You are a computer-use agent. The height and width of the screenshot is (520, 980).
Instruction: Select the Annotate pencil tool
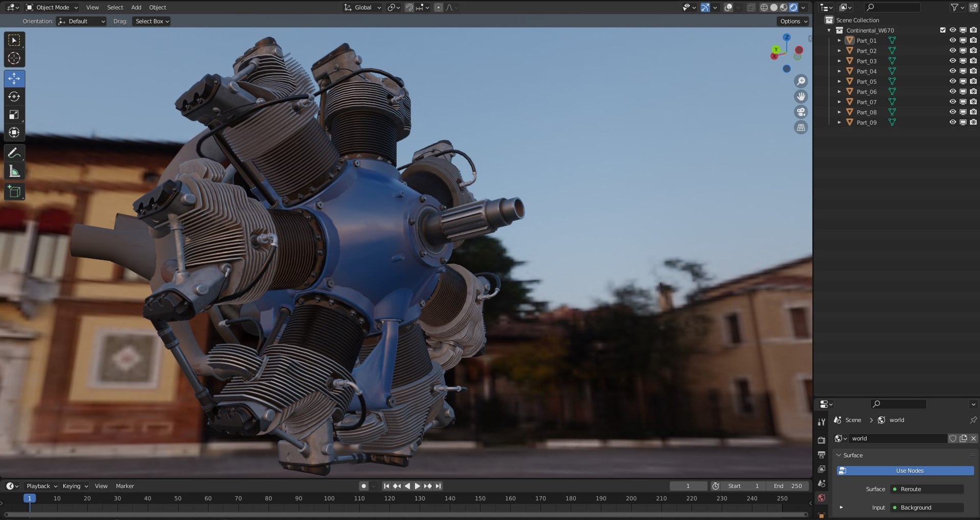[x=14, y=153]
